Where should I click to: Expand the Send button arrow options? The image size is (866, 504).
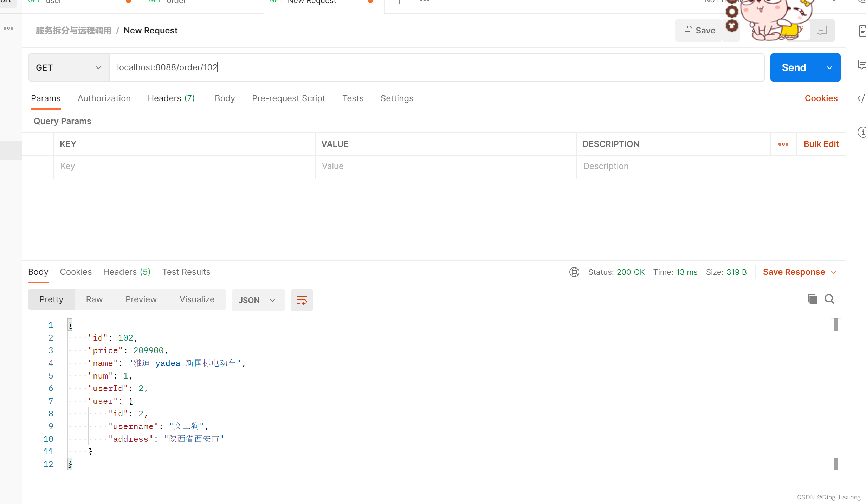pyautogui.click(x=829, y=67)
